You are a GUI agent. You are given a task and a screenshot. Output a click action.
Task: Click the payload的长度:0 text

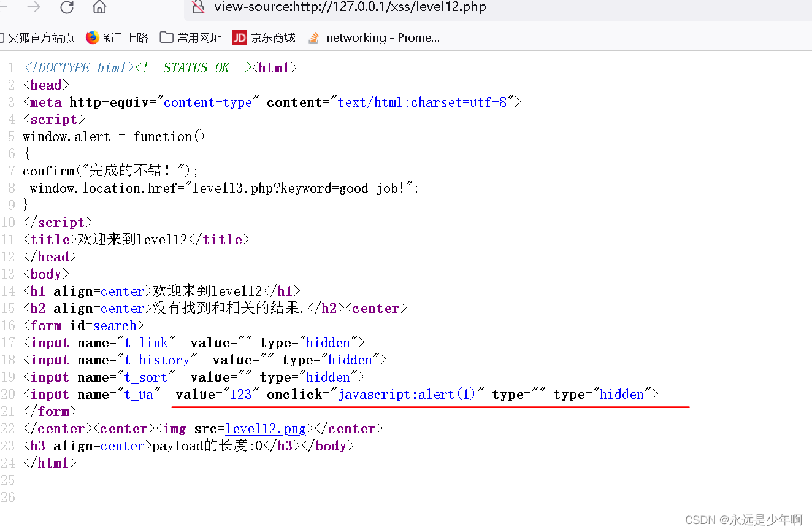[207, 446]
